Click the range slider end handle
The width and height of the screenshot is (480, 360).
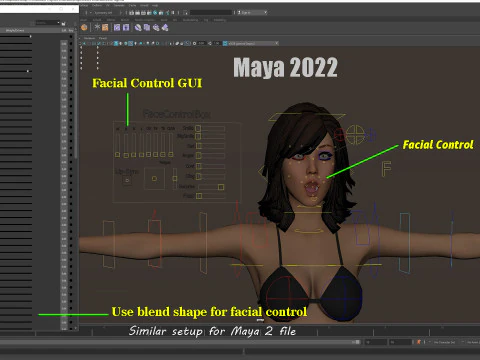click(x=357, y=342)
